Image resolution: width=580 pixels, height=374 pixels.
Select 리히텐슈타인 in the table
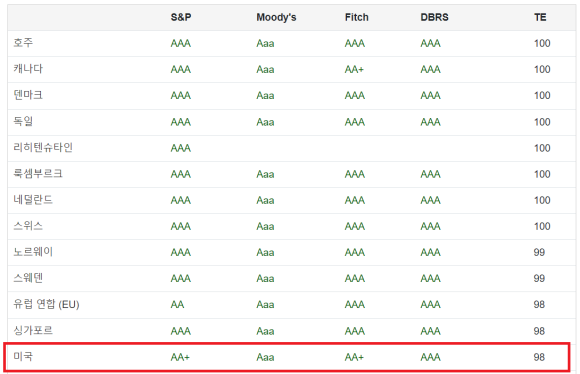point(43,147)
